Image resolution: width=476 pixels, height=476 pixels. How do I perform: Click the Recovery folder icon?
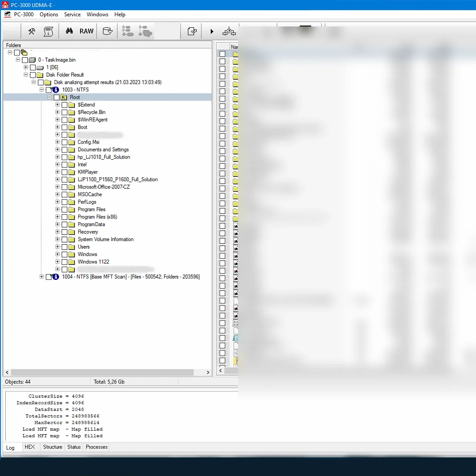point(72,232)
